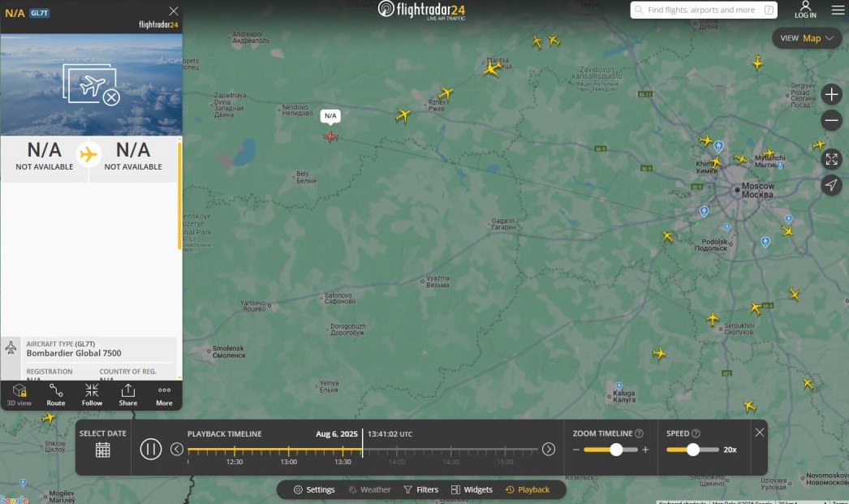Image resolution: width=849 pixels, height=504 pixels.
Task: Step the playback timeline forward
Action: (549, 449)
